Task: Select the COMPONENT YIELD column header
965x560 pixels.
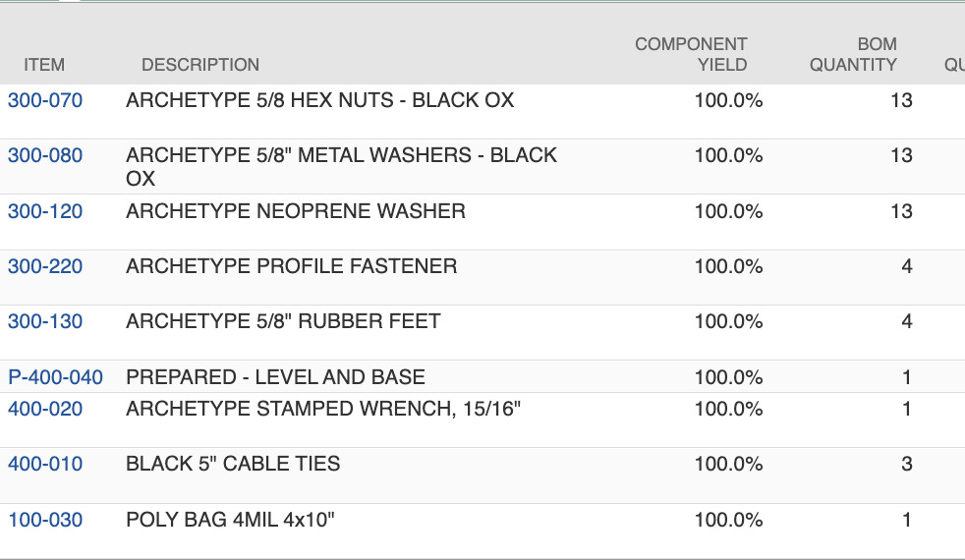Action: (x=691, y=54)
